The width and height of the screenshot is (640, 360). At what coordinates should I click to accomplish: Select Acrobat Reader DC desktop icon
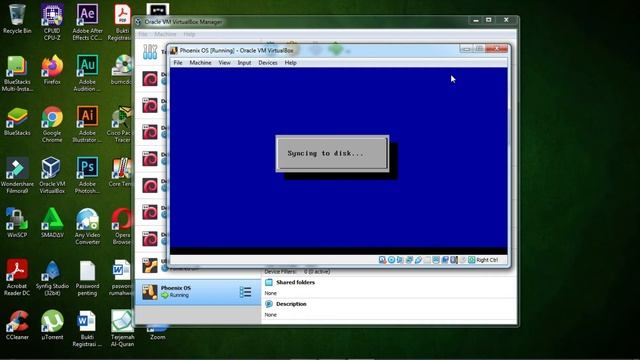pos(17,278)
